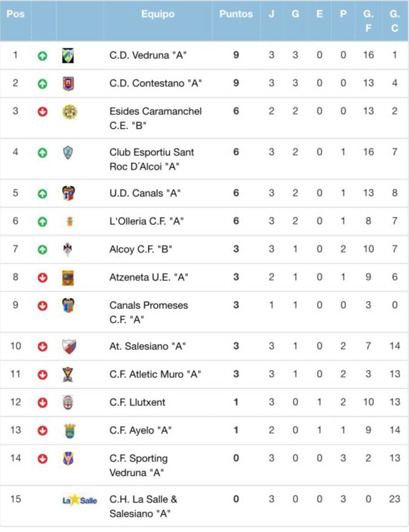Image resolution: width=409 pixels, height=532 pixels.
Task: Click the G.F column header
Action: coord(368,21)
